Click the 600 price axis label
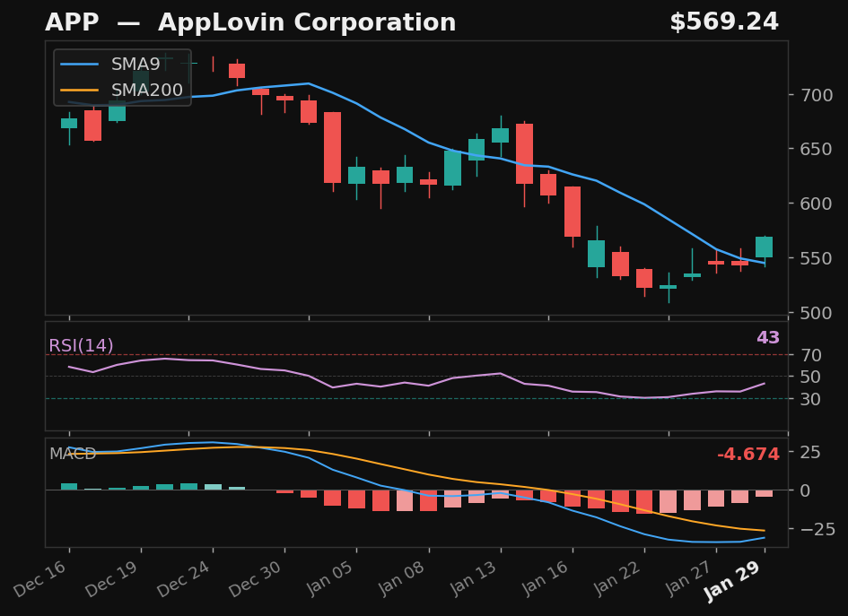848x616 pixels. [x=817, y=204]
